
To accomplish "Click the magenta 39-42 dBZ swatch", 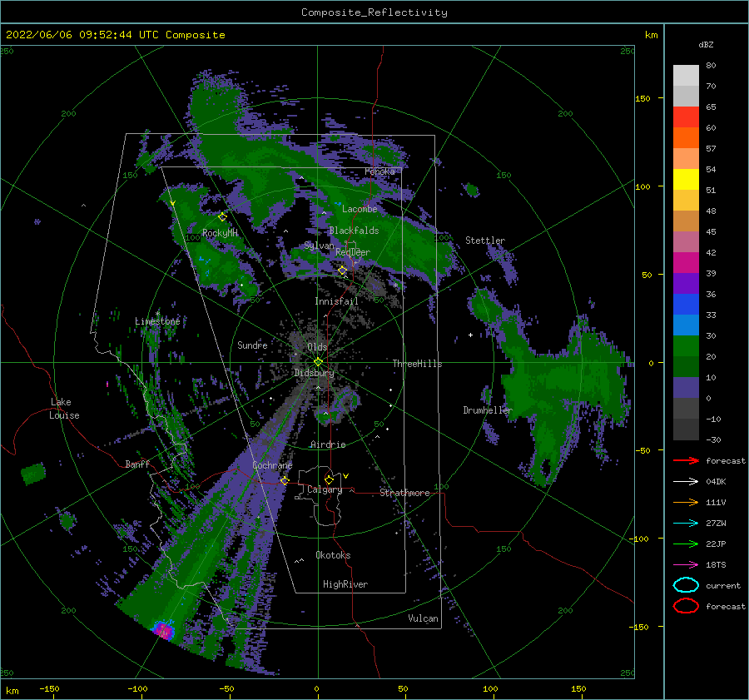I will 686,263.
